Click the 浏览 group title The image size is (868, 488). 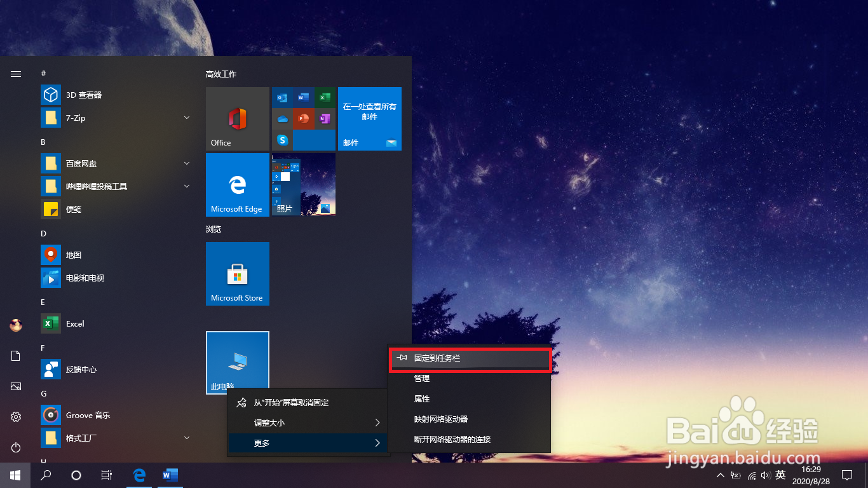pyautogui.click(x=214, y=229)
